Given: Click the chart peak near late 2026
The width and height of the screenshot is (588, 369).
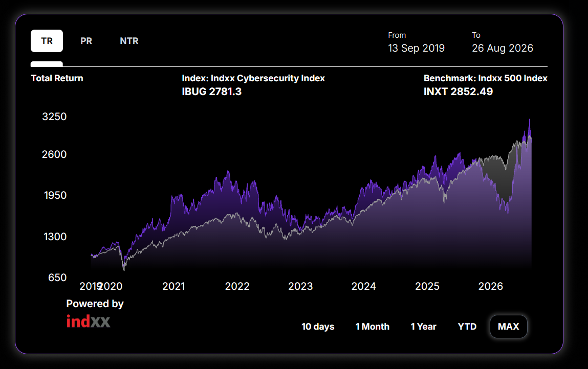Looking at the screenshot, I should coord(530,121).
